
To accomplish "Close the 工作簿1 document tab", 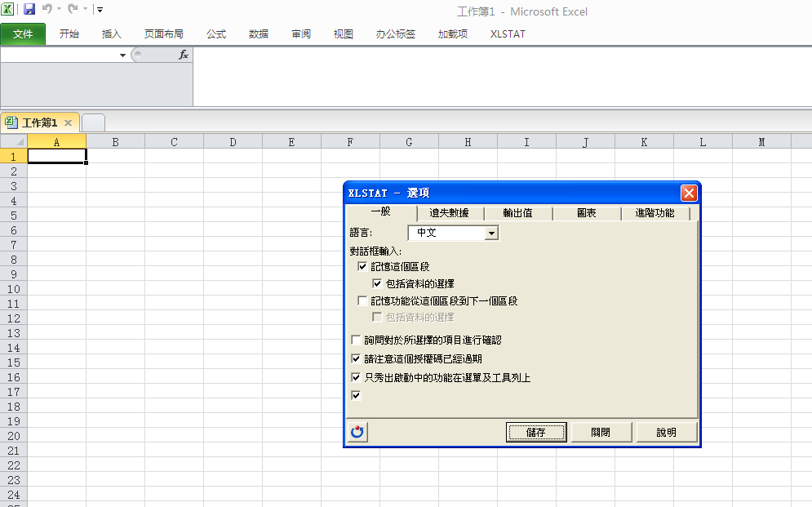I will 68,122.
